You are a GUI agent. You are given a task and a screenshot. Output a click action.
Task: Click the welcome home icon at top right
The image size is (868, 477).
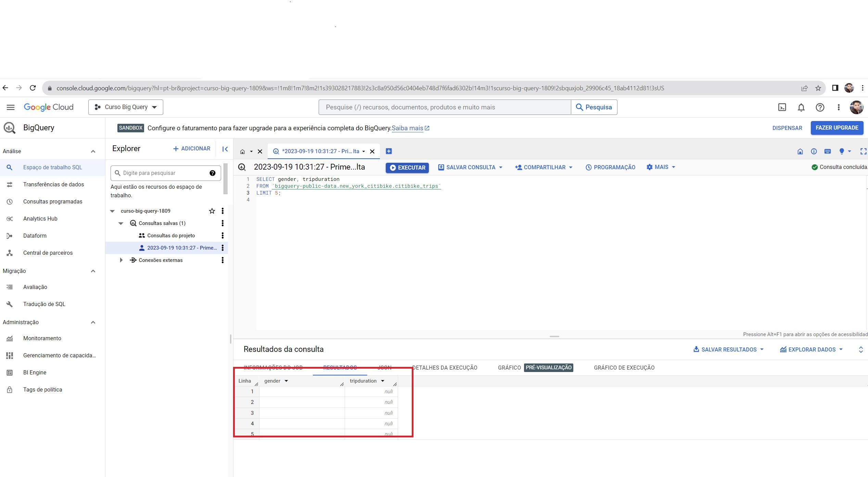(800, 151)
